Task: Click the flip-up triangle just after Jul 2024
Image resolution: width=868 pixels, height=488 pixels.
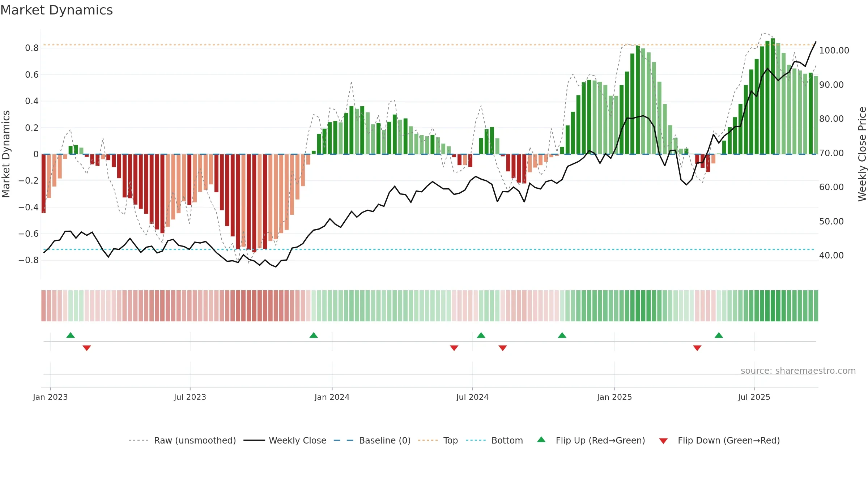Action: (x=481, y=335)
